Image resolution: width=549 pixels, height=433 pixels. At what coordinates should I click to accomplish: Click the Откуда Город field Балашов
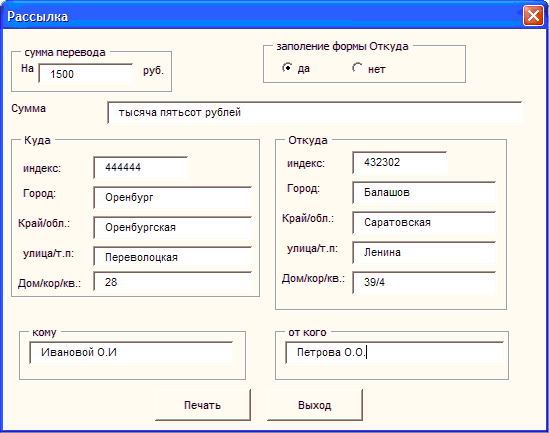click(424, 193)
